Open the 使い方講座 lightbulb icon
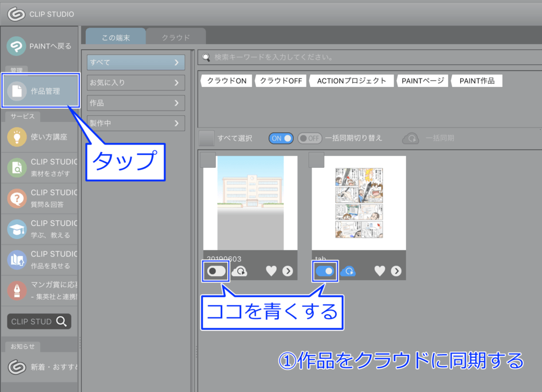Image resolution: width=542 pixels, height=392 pixels. (x=18, y=137)
